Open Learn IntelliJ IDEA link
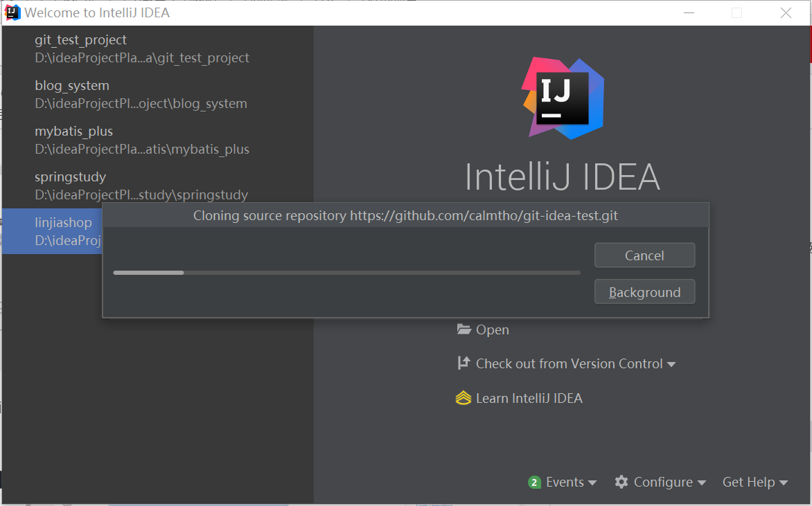The image size is (812, 506). (x=529, y=398)
